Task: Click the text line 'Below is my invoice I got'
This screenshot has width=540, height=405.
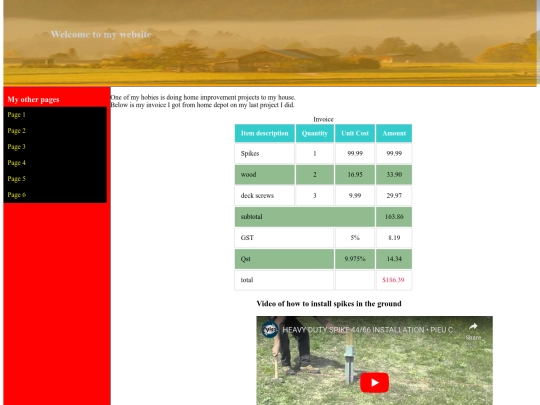Action: [202, 105]
